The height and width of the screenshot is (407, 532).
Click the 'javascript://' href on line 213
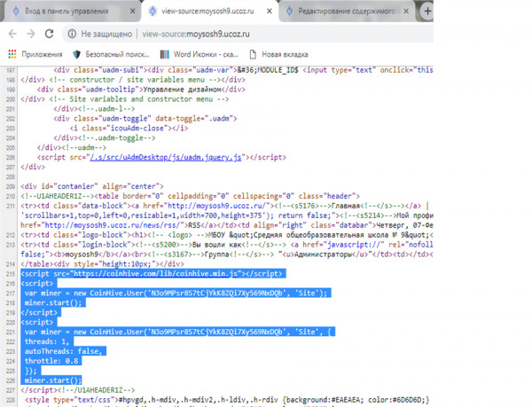354,245
